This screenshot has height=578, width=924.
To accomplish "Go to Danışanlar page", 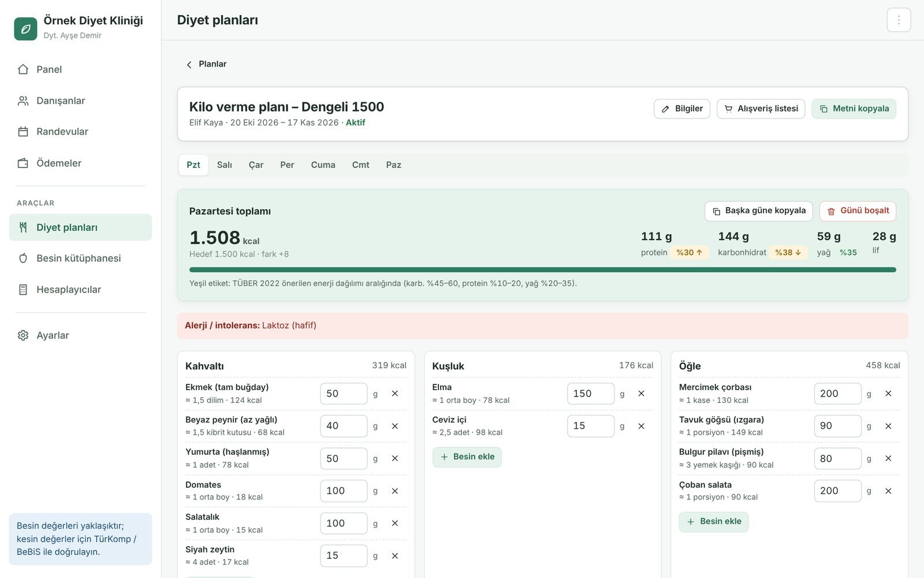I will [80, 101].
